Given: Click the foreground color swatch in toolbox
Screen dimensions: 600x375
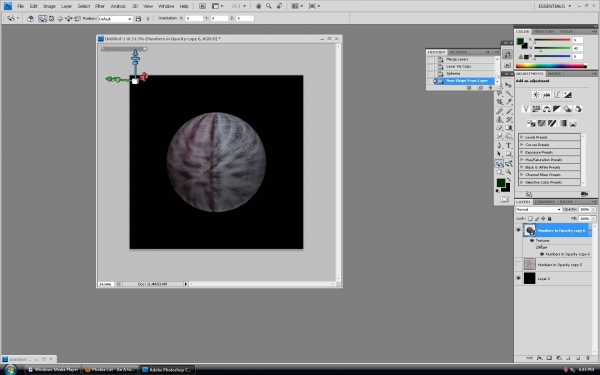Looking at the screenshot, I should coord(501,183).
